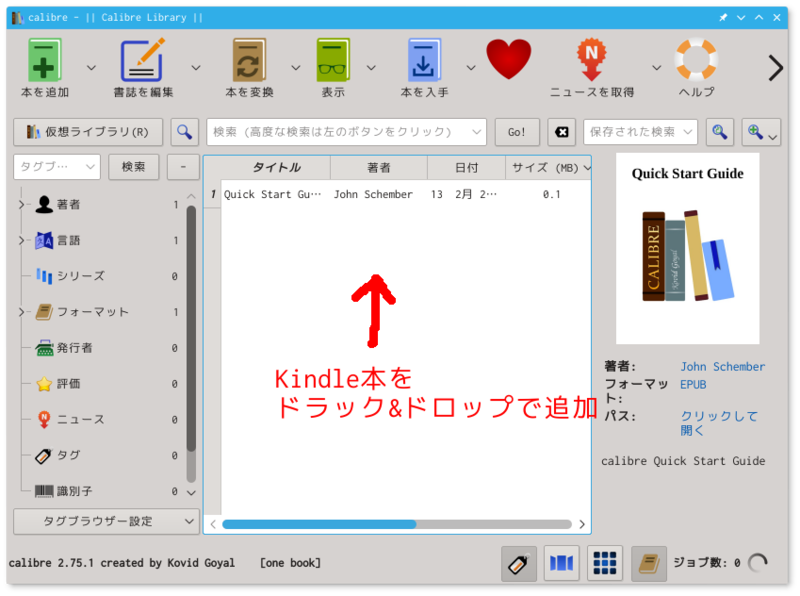Screen dimensions: 800x596
Task: Click the path link クリックして開く
Action: point(719,423)
